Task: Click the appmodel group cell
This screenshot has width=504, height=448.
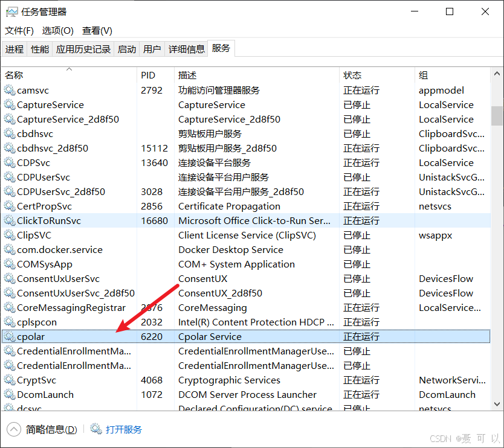Action: click(x=441, y=90)
